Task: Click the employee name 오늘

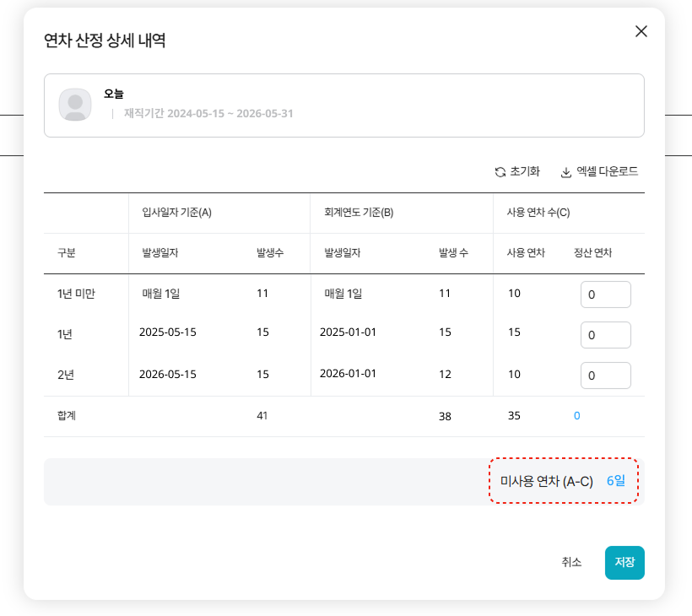Action: [114, 94]
